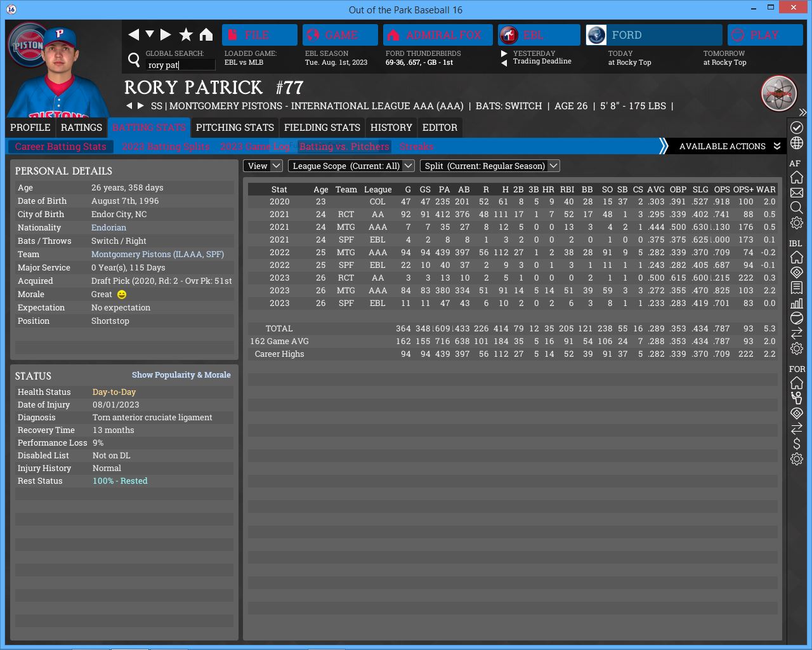Click the dollar sign finances icon
This screenshot has height=650, width=812.
click(x=797, y=444)
